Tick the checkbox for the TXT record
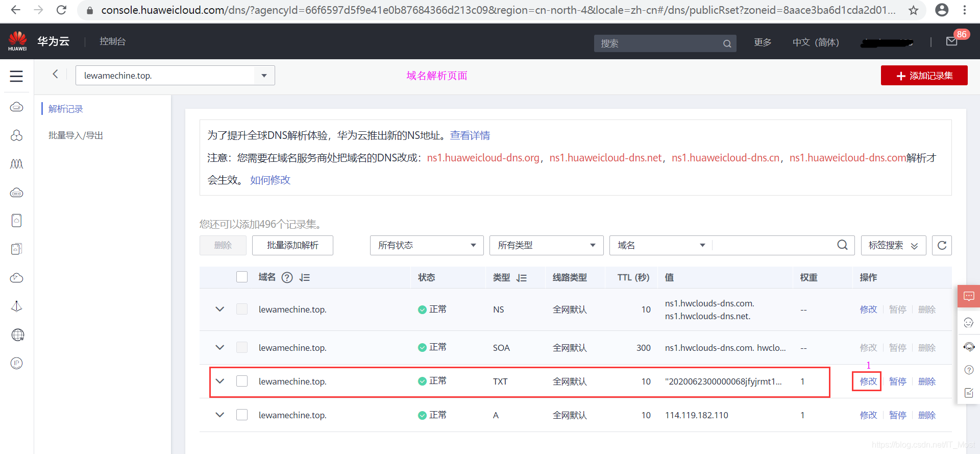Screen dimensions: 980x454 (x=242, y=381)
